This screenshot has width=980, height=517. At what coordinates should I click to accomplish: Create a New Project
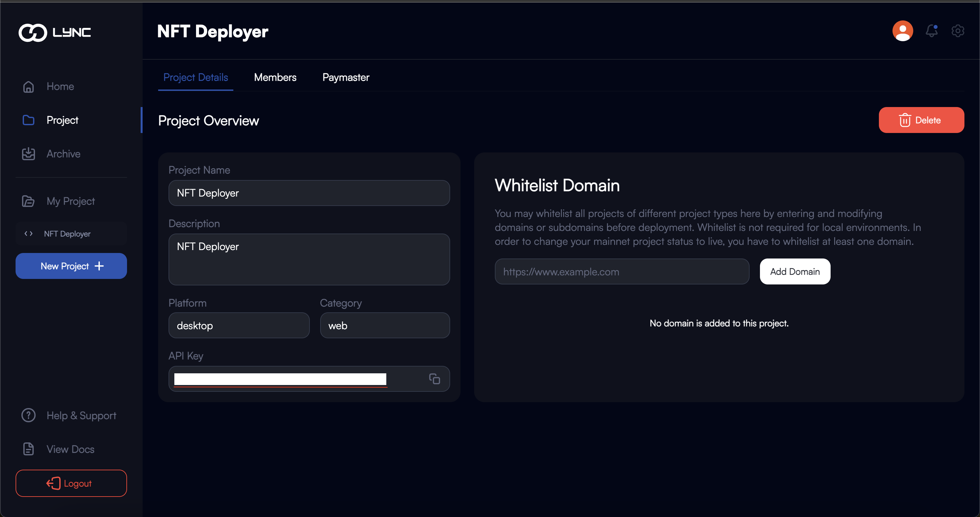71,266
